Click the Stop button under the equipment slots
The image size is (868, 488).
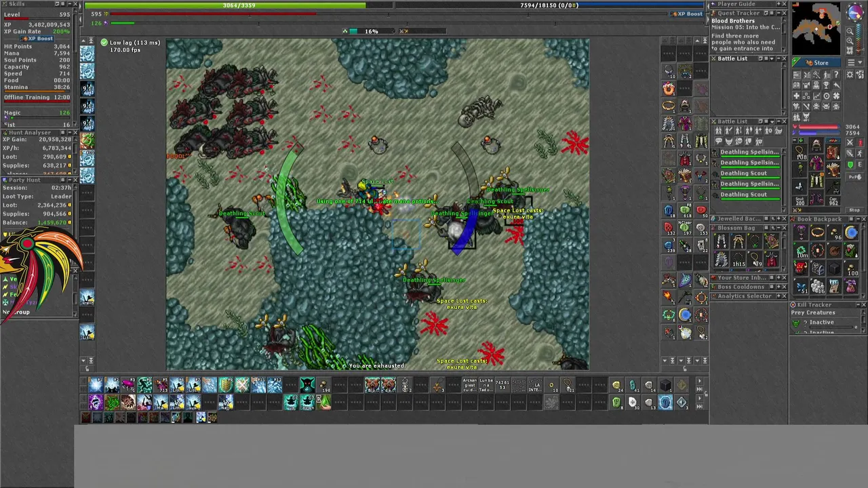click(x=854, y=210)
